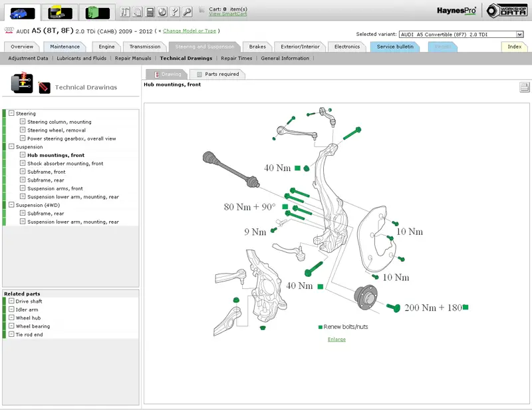This screenshot has width=532, height=410.
Task: Toggle the Tie rod end box
Action: pos(11,334)
